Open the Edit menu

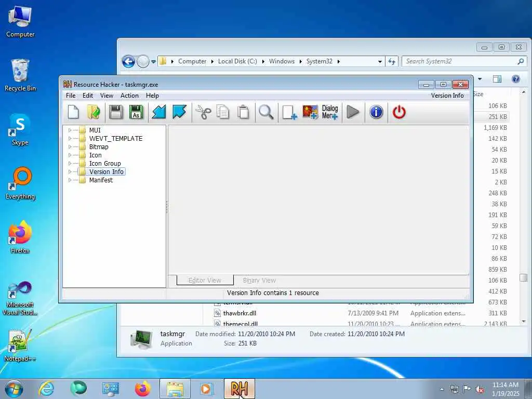(87, 96)
